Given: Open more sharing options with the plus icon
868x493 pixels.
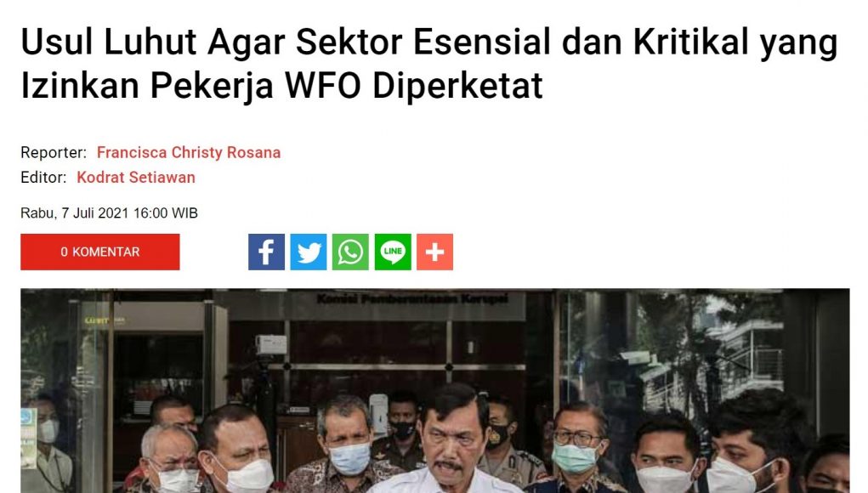Looking at the screenshot, I should pyautogui.click(x=434, y=252).
